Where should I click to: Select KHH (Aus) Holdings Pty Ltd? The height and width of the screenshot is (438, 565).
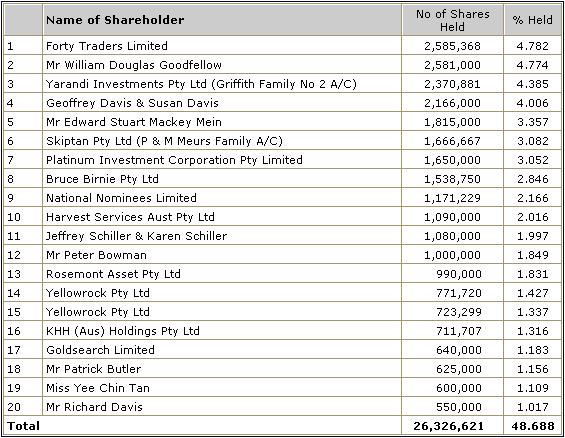[x=123, y=331]
